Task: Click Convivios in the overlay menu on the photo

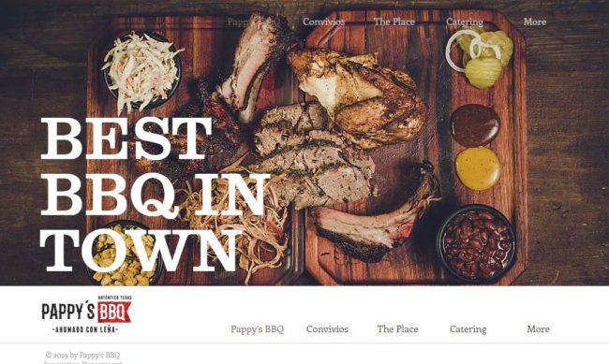Action: (323, 22)
